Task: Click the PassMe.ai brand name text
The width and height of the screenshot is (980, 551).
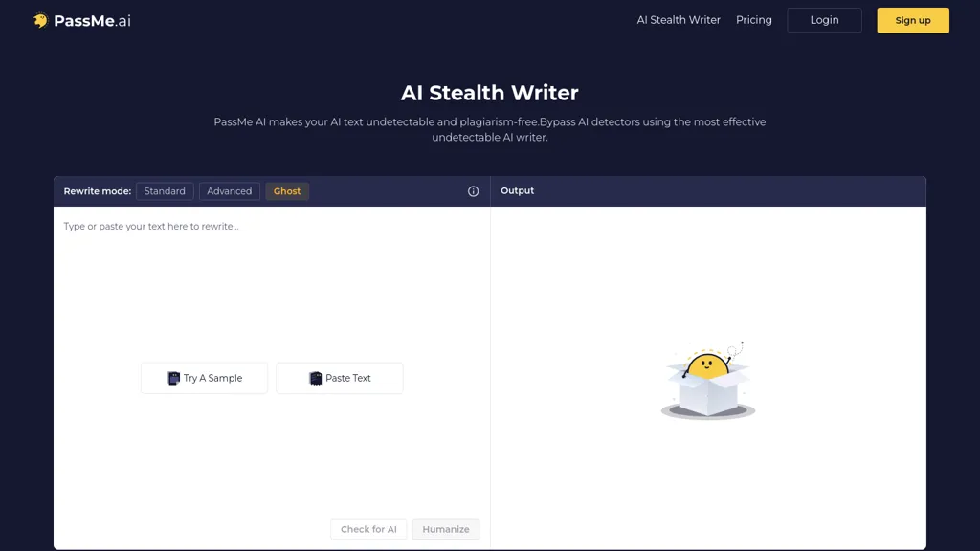Action: coord(92,20)
